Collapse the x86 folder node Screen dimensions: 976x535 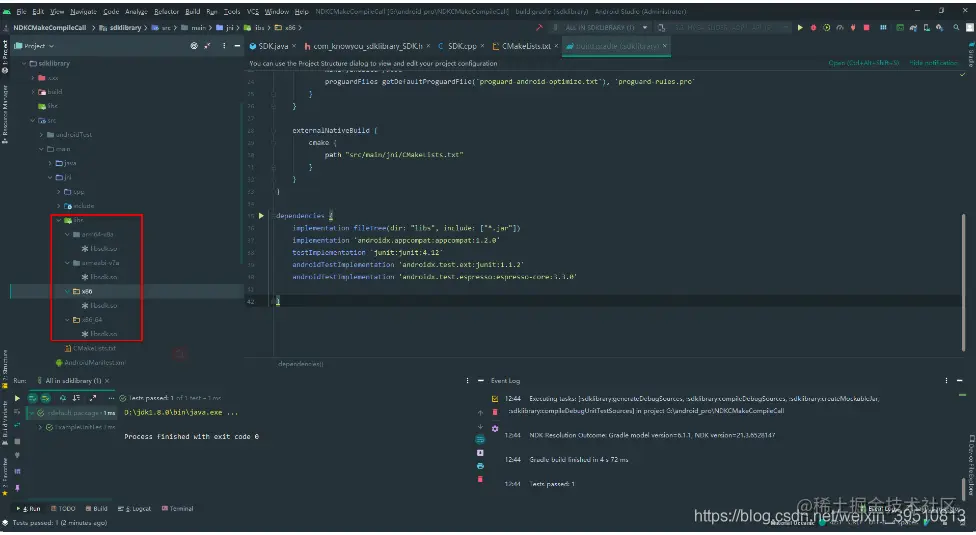[67, 292]
